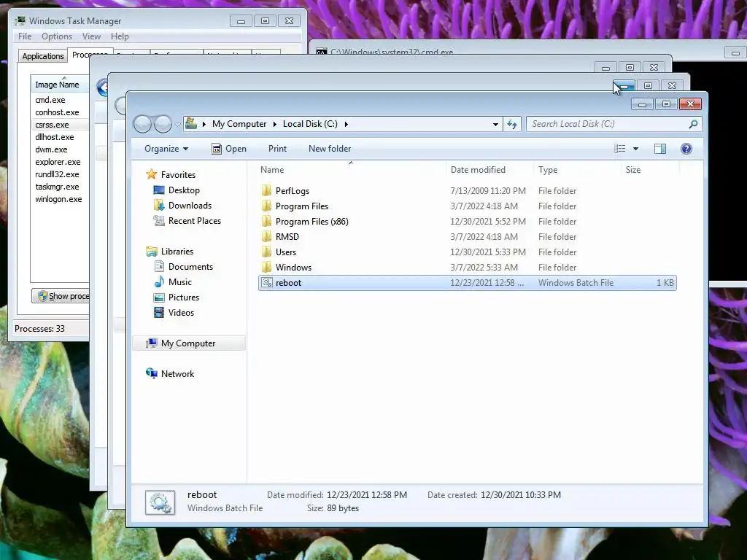Click the computer icon in the address bar
747x560 pixels.
(x=191, y=124)
